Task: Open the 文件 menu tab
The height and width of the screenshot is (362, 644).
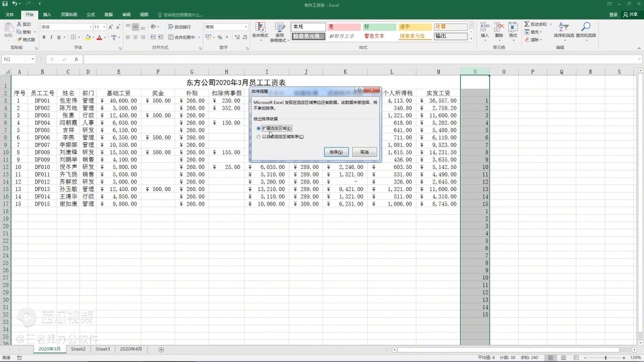Action: click(x=10, y=15)
